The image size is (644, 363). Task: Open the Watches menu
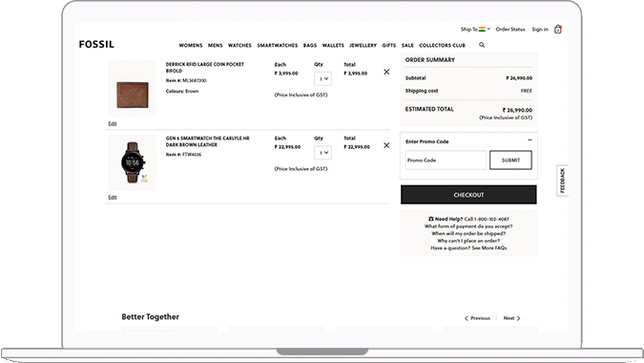(239, 45)
